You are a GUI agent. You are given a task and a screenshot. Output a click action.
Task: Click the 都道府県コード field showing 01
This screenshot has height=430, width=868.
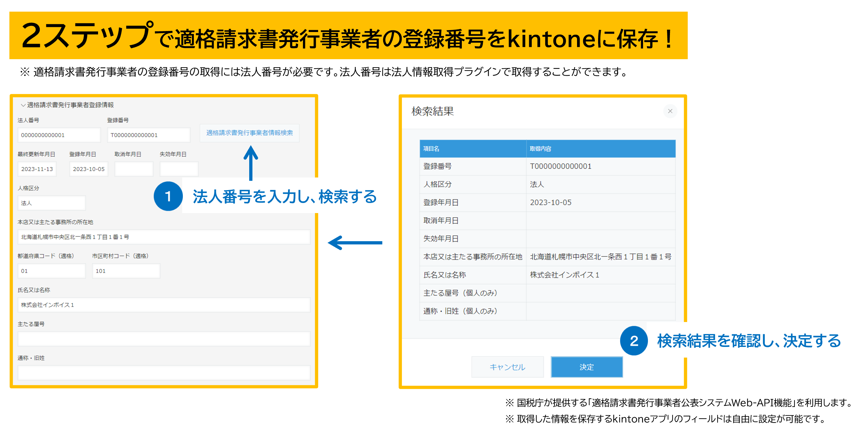pos(51,271)
